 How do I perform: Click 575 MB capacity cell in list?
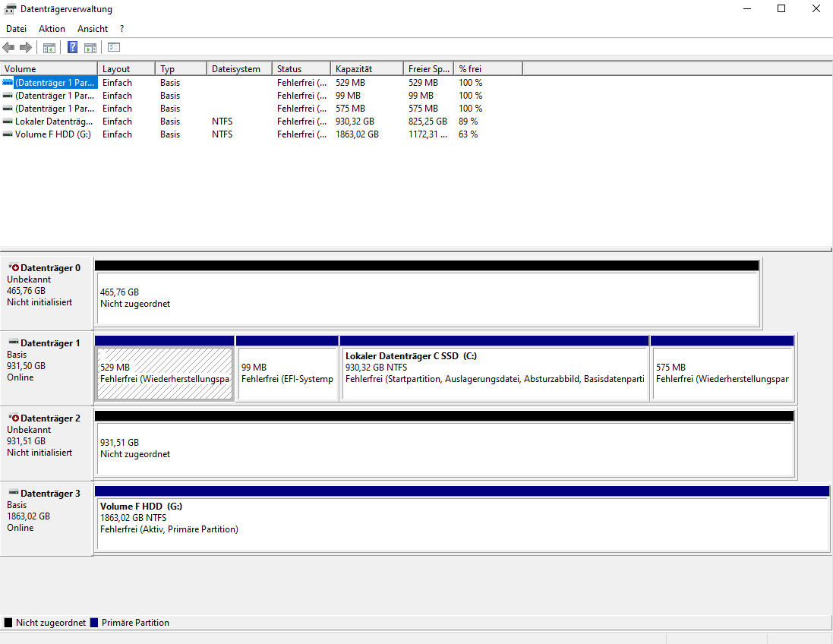coord(350,109)
